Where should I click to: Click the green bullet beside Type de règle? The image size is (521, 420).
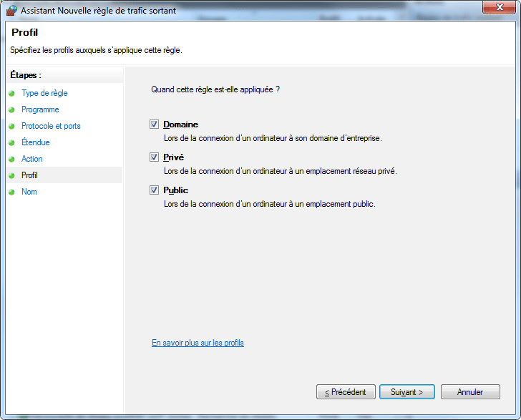click(x=11, y=94)
